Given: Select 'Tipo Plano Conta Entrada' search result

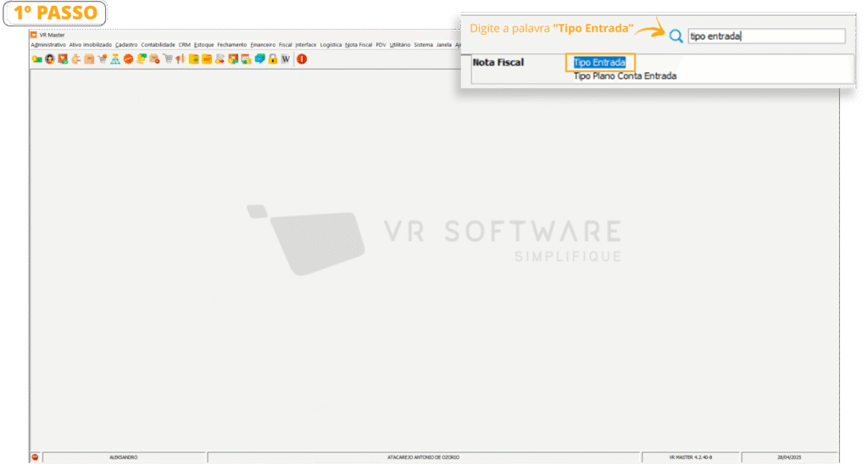Looking at the screenshot, I should pyautogui.click(x=625, y=76).
